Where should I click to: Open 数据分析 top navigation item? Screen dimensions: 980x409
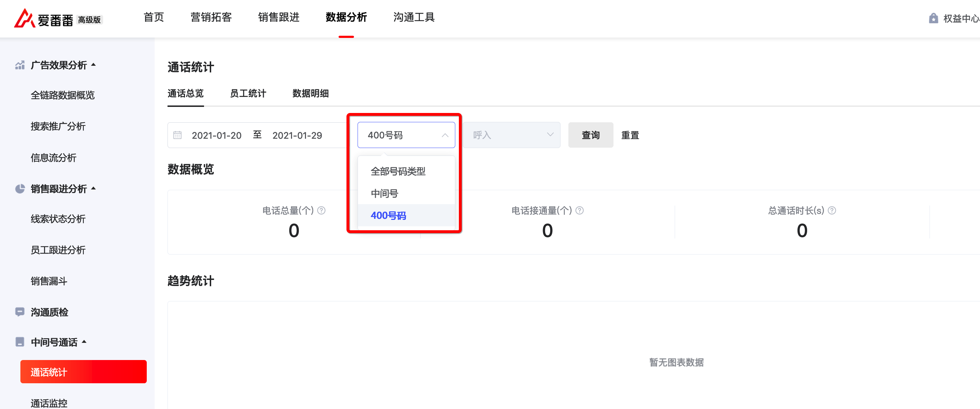click(x=346, y=18)
